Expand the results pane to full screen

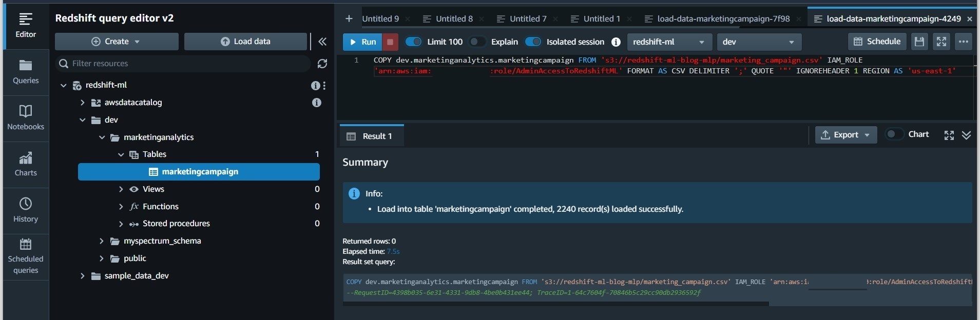pyautogui.click(x=949, y=135)
